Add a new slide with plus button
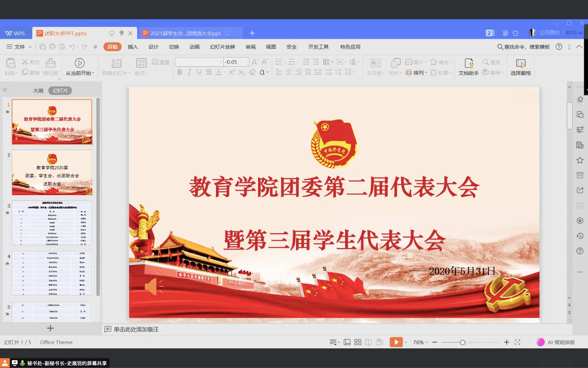This screenshot has width=588, height=368. [x=50, y=328]
